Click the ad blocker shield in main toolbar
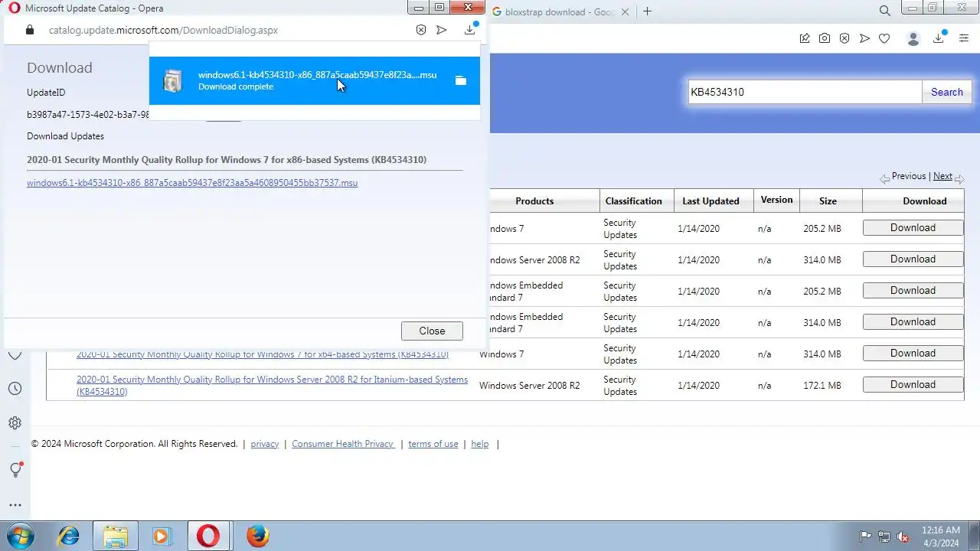 coord(844,38)
